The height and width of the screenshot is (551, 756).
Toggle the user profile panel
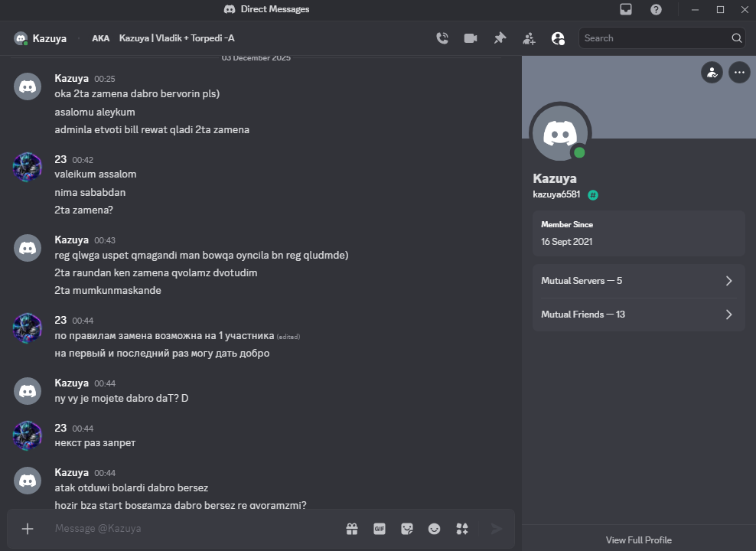[x=558, y=38]
